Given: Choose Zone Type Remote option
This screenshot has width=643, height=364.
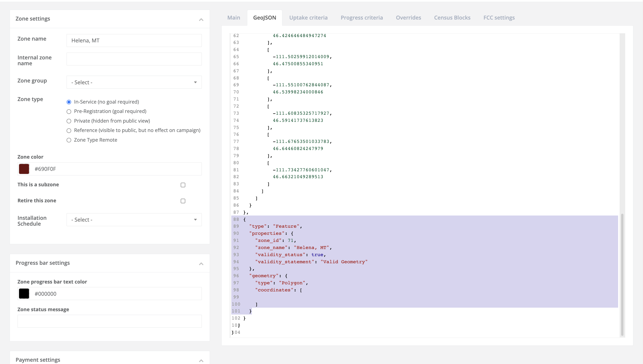Looking at the screenshot, I should (69, 140).
